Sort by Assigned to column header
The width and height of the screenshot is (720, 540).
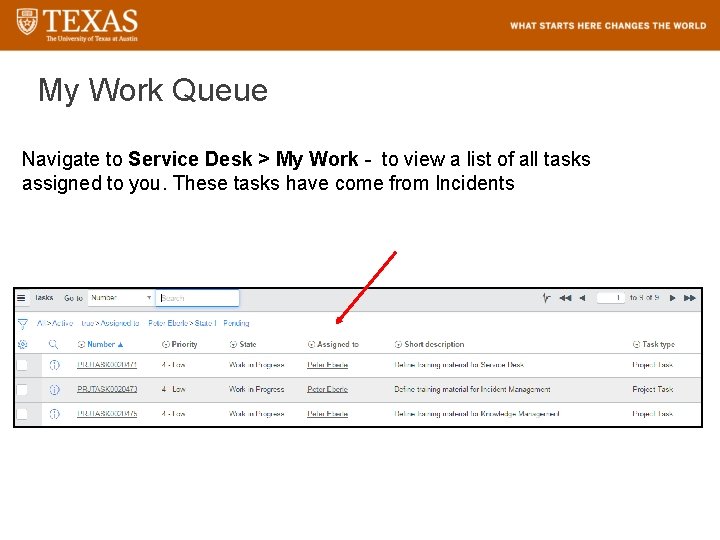pyautogui.click(x=338, y=344)
